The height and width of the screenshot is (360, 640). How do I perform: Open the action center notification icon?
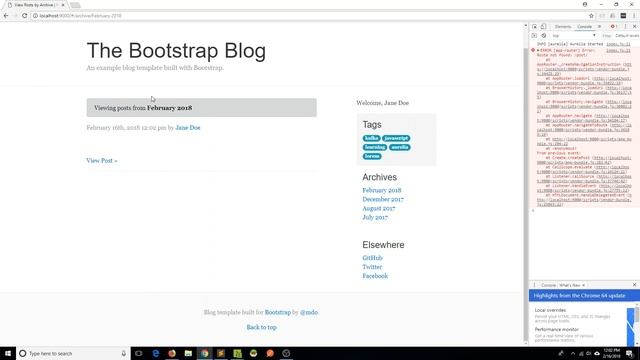click(x=630, y=353)
